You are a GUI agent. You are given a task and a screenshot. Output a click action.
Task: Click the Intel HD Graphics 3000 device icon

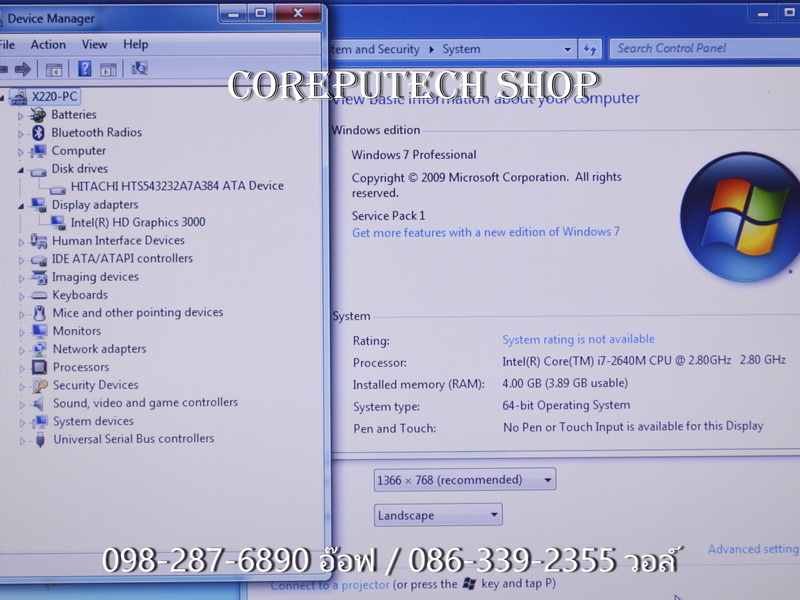point(58,223)
